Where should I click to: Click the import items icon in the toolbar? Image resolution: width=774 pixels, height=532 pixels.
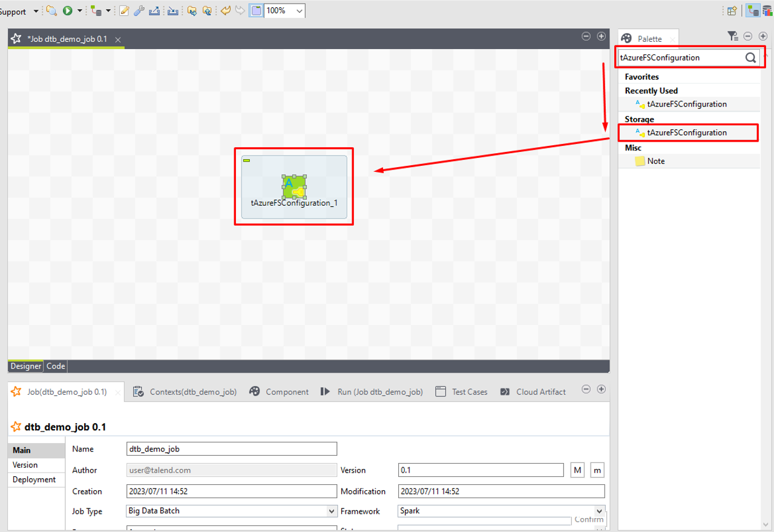pos(173,11)
